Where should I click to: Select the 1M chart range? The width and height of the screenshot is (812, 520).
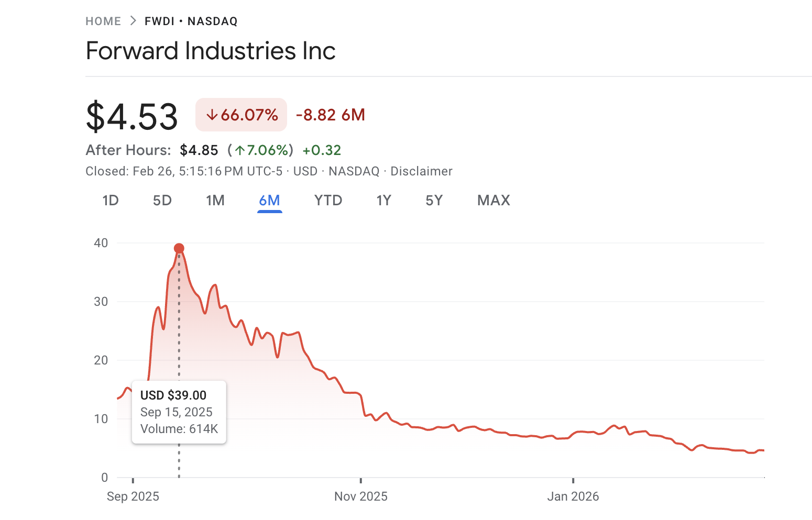(x=215, y=200)
